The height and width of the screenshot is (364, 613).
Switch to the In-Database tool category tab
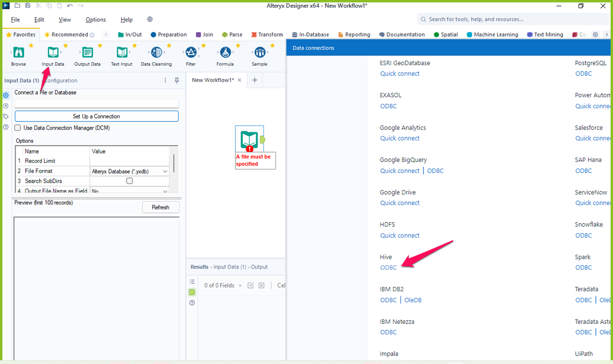click(310, 35)
